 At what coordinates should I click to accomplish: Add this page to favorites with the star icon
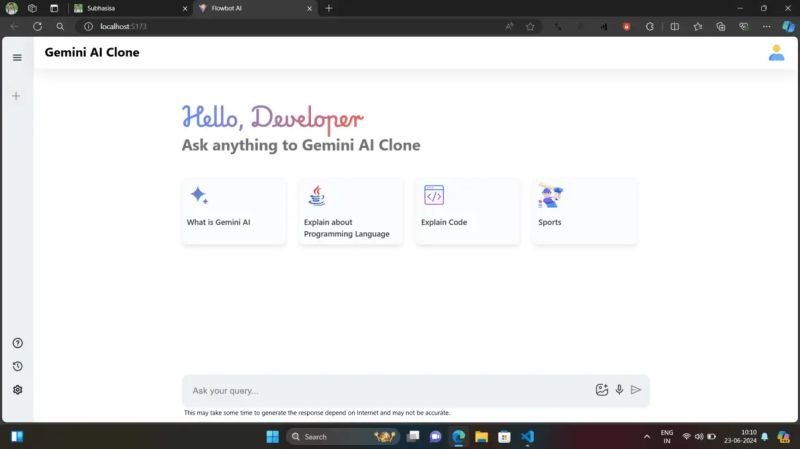click(530, 27)
